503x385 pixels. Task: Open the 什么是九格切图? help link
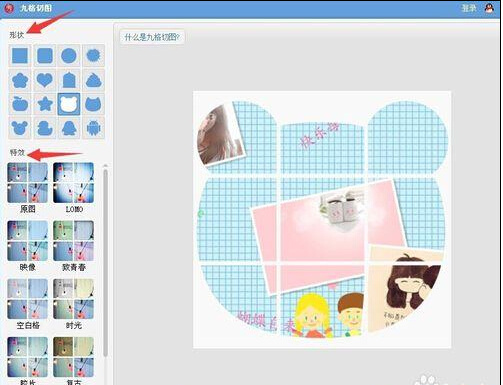pyautogui.click(x=152, y=37)
